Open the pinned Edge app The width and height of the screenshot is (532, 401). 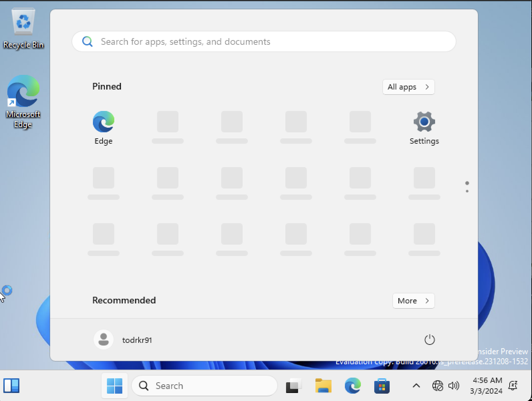click(104, 128)
